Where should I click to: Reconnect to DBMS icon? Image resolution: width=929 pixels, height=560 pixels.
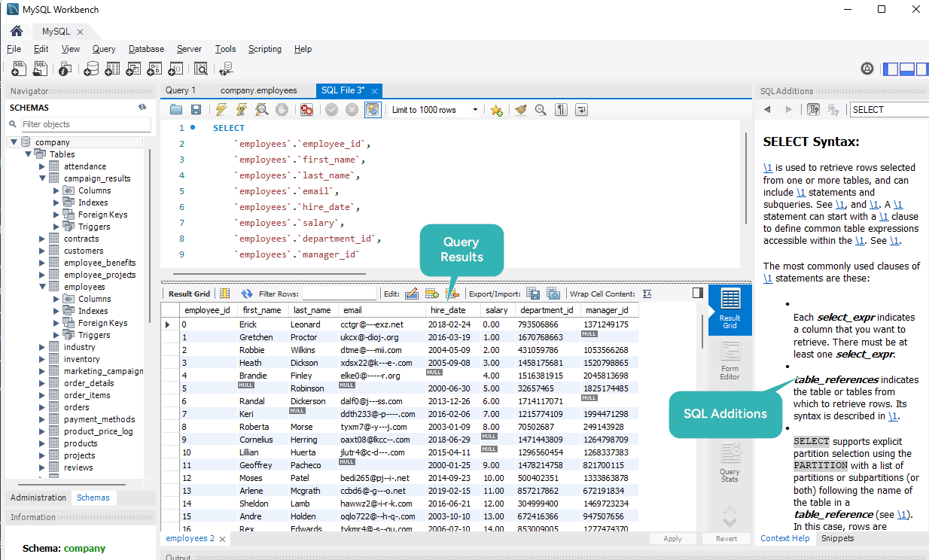tap(226, 68)
